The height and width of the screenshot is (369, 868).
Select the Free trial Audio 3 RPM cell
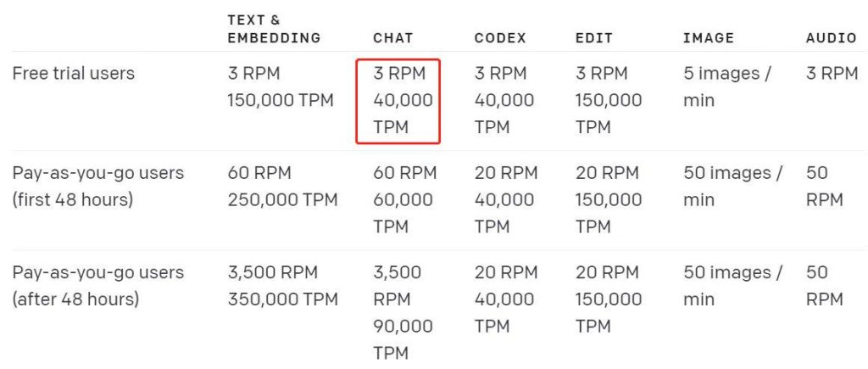pyautogui.click(x=832, y=74)
